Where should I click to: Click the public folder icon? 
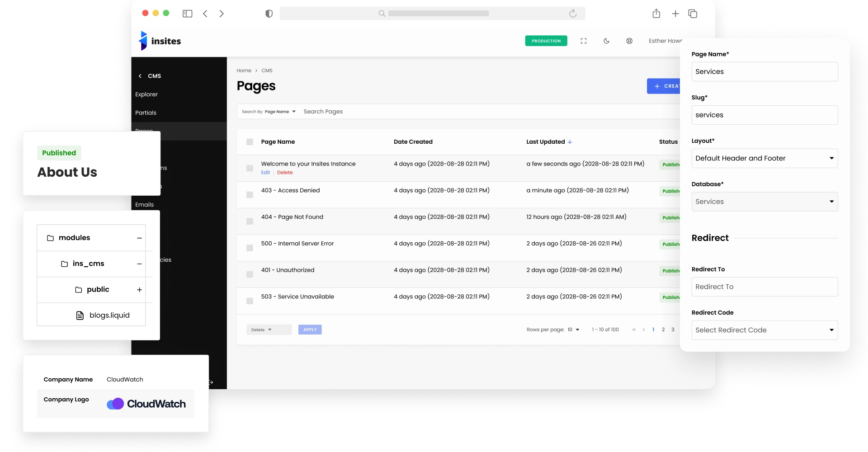tap(79, 290)
